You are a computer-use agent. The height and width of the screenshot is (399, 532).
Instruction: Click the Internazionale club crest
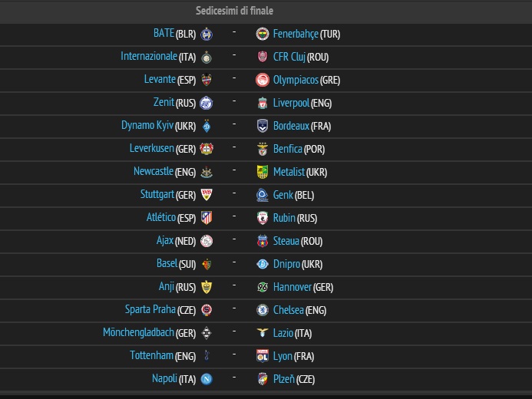point(206,57)
